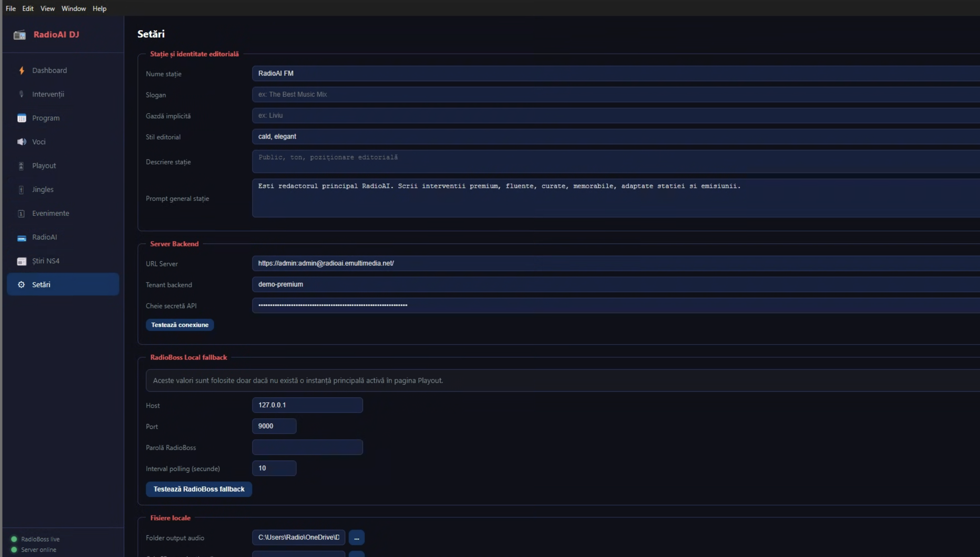Click the Fisiere locale section heading
This screenshot has height=557, width=980.
tap(170, 518)
